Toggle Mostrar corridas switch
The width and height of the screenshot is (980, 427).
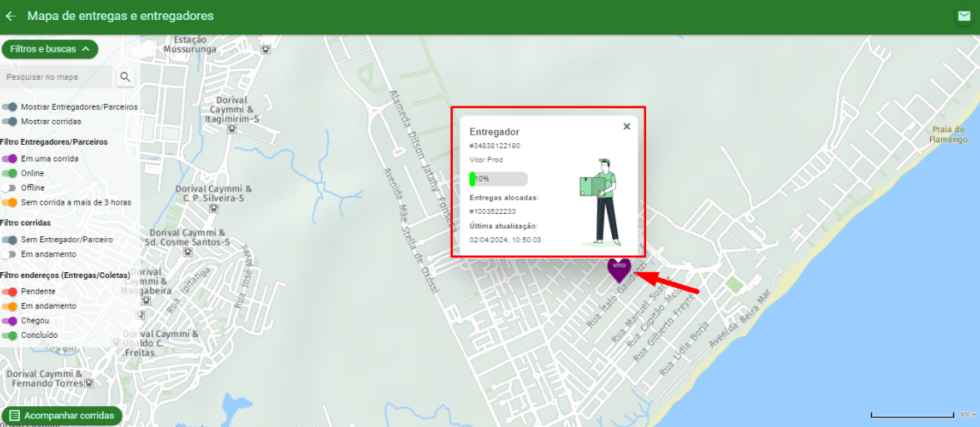(x=9, y=122)
